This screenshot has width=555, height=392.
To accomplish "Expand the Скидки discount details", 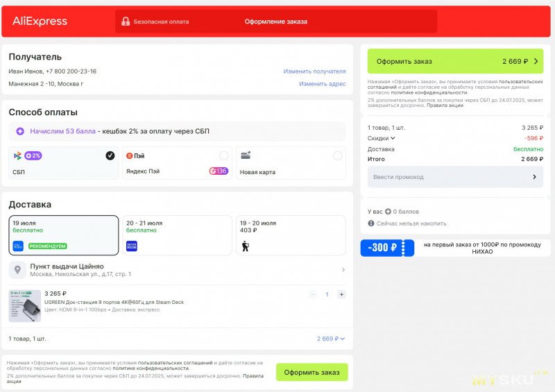I will [x=381, y=138].
